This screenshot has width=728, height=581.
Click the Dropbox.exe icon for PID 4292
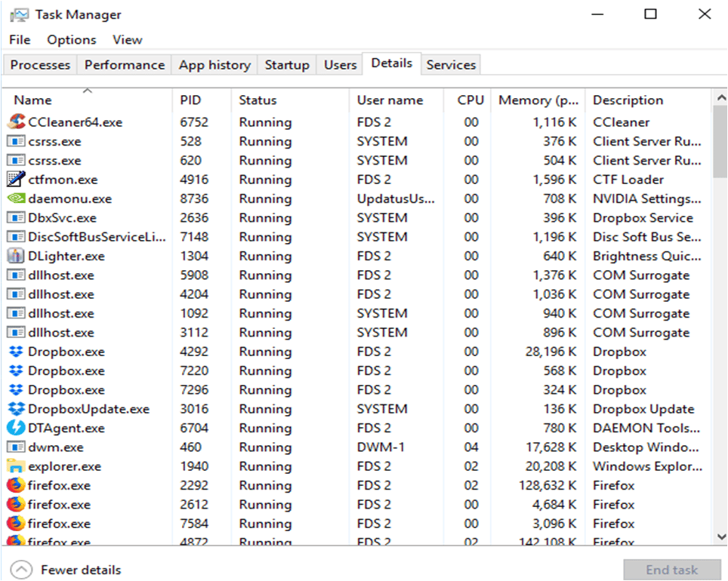pos(17,352)
